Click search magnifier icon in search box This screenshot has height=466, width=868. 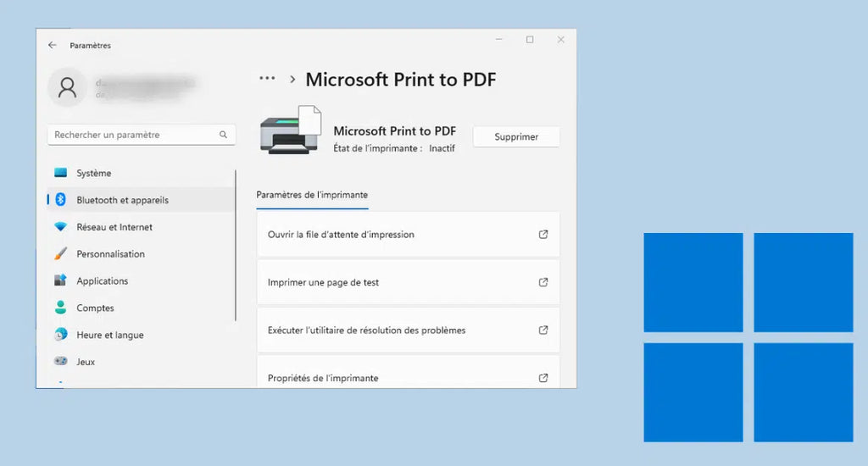pyautogui.click(x=223, y=135)
